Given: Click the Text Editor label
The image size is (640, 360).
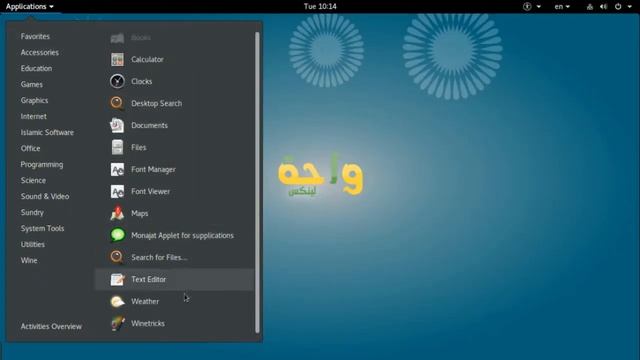Looking at the screenshot, I should click(149, 280).
